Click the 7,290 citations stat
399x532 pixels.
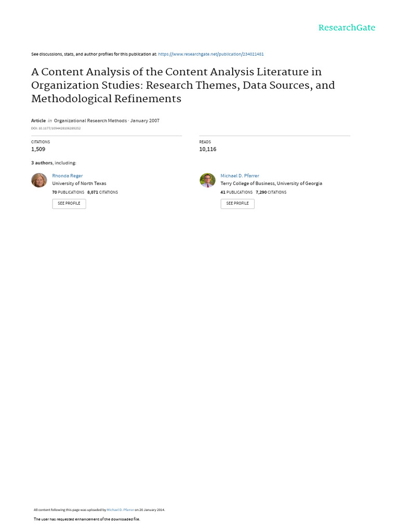271,192
